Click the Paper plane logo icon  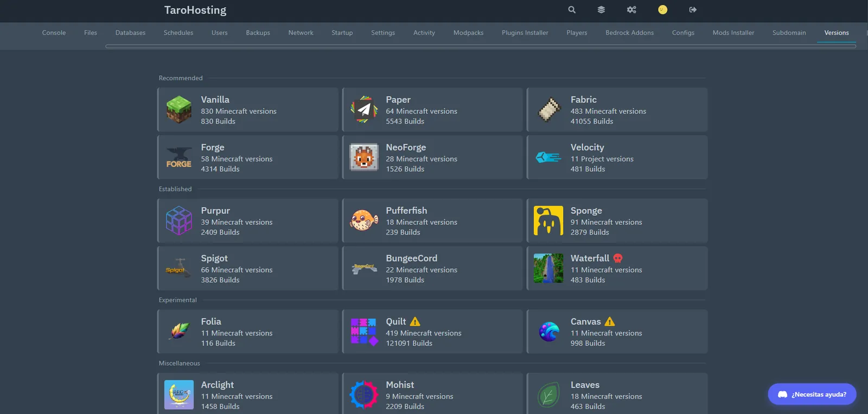(364, 109)
